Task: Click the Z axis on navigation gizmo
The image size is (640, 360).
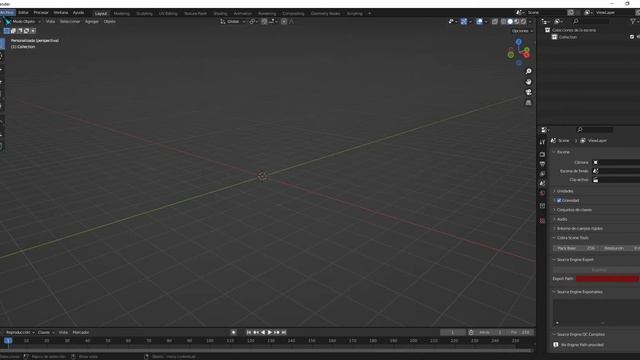Action: click(518, 42)
